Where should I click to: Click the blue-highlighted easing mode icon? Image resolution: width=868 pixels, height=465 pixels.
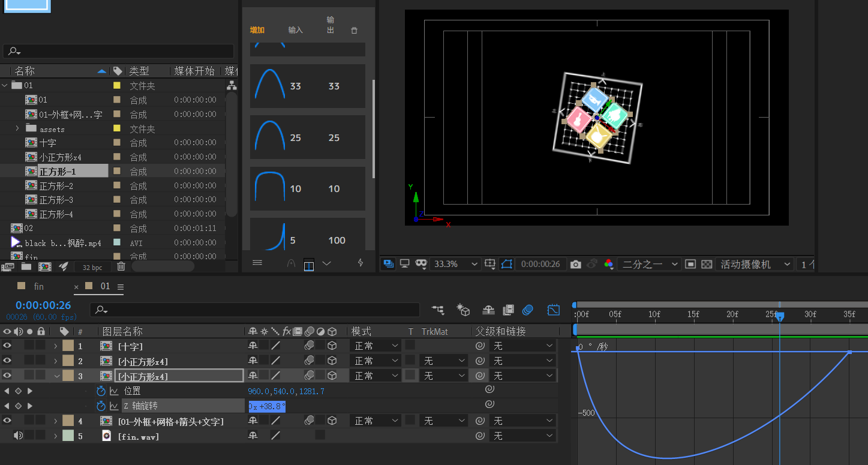(x=309, y=264)
